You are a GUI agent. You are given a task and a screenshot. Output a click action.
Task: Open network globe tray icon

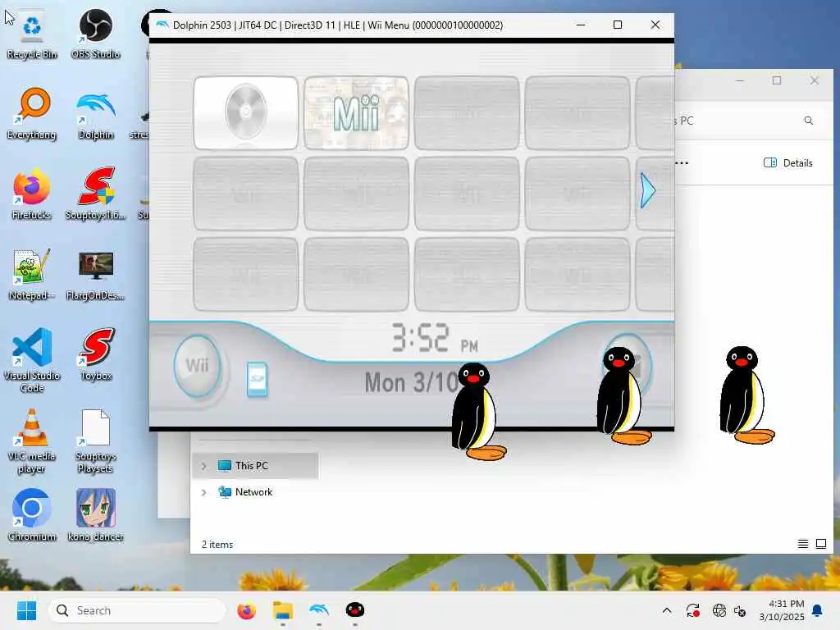coord(719,610)
